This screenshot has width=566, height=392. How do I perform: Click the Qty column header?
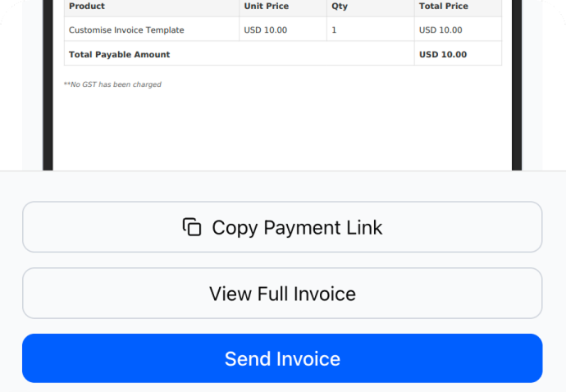point(340,7)
